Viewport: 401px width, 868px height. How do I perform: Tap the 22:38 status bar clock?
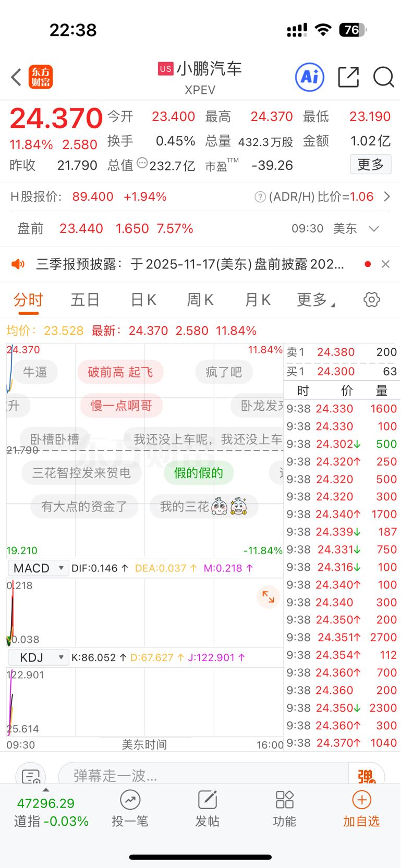click(73, 30)
